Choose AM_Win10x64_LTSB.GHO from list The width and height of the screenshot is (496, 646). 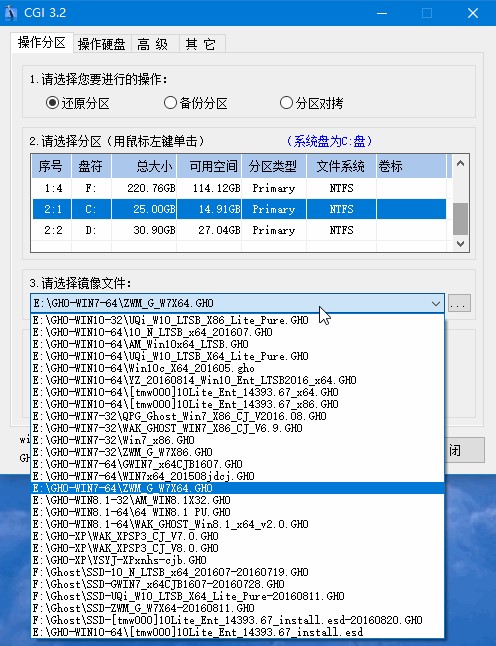[238, 344]
